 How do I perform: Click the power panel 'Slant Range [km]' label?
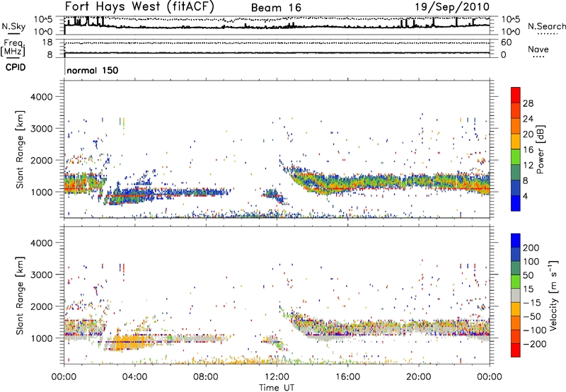point(20,149)
